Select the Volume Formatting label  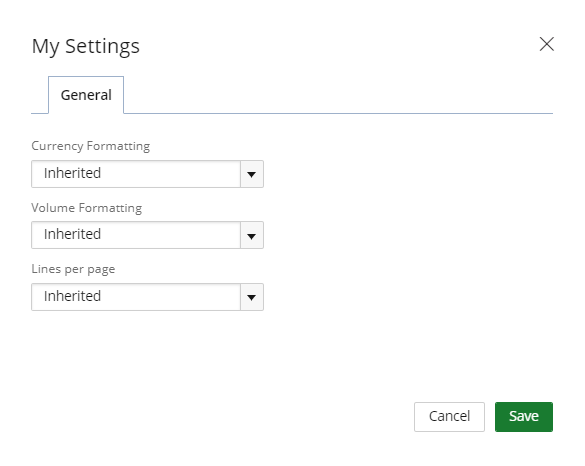87,208
